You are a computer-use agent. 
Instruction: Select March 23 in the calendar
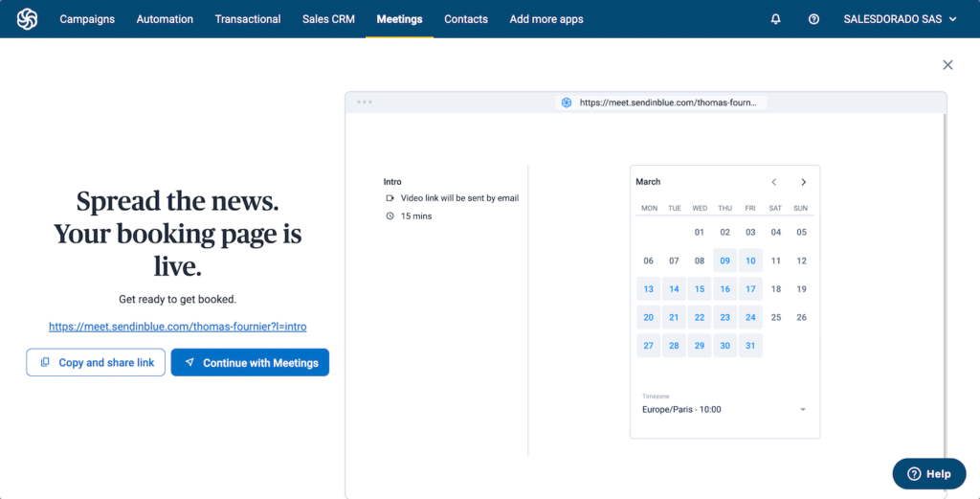pyautogui.click(x=725, y=317)
